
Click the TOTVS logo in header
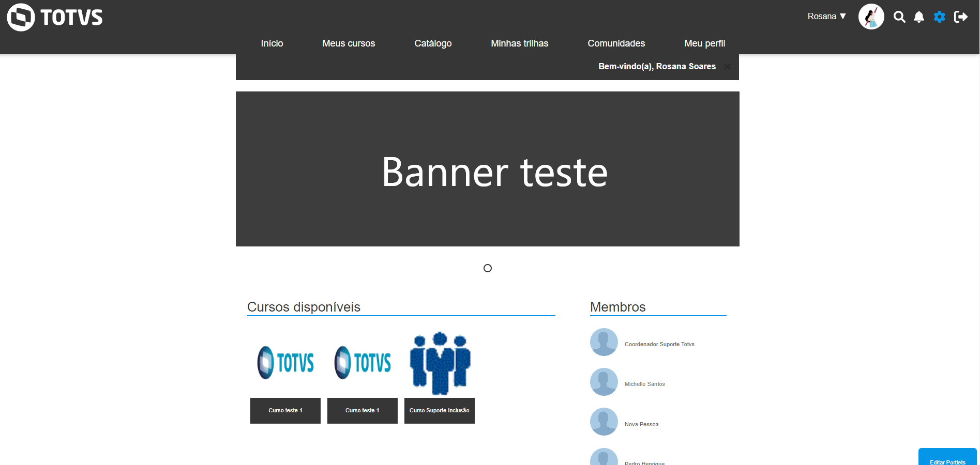tap(55, 17)
